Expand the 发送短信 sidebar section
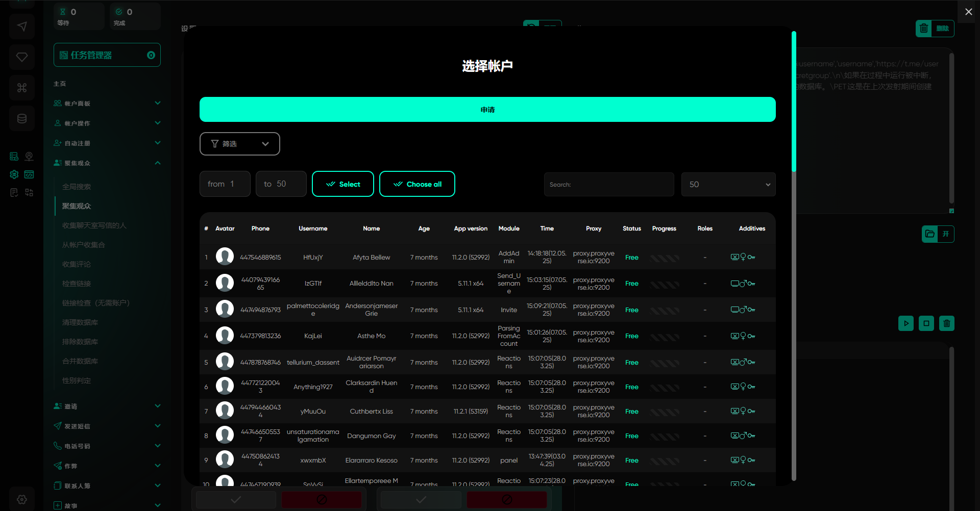Viewport: 980px width, 511px height. pos(107,426)
